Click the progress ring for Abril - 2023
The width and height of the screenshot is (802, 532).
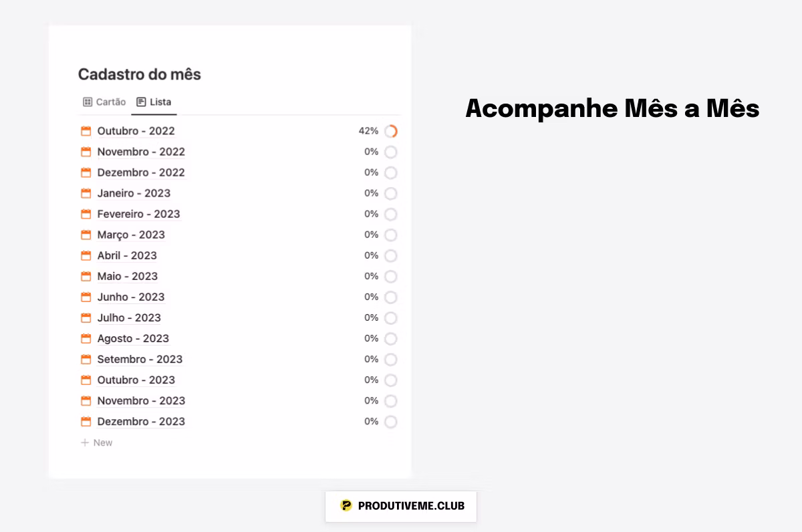tap(391, 255)
